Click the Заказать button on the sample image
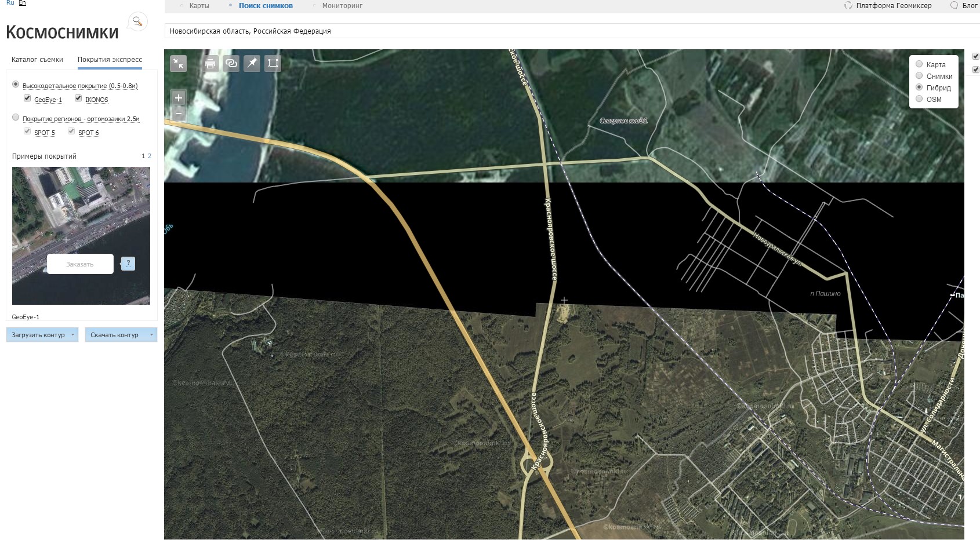The width and height of the screenshot is (980, 540). pyautogui.click(x=80, y=264)
